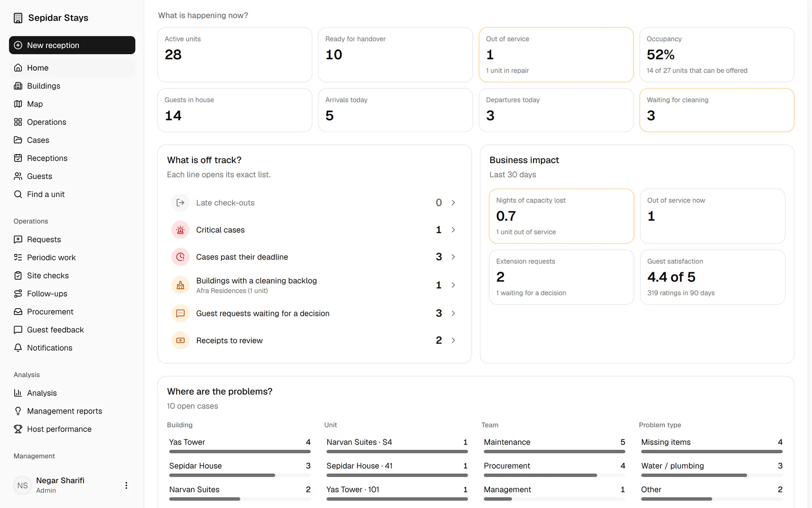The image size is (812, 508).
Task: Click the Management reports lightbulb icon
Action: point(18,411)
